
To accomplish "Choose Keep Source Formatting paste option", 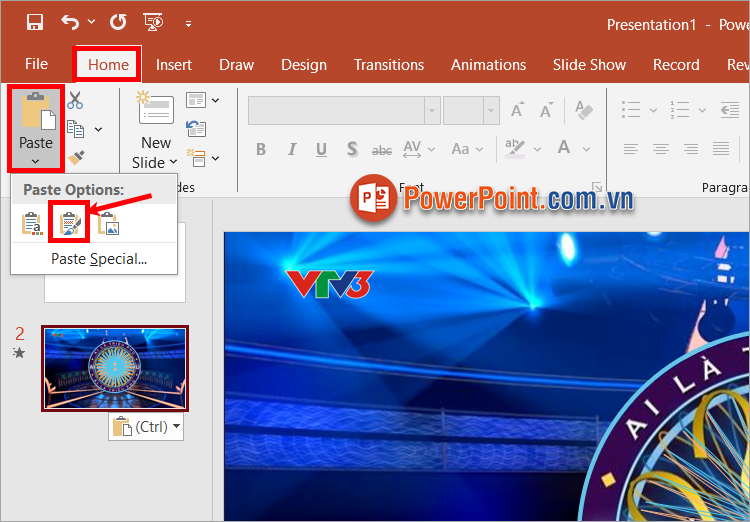I will tap(69, 223).
